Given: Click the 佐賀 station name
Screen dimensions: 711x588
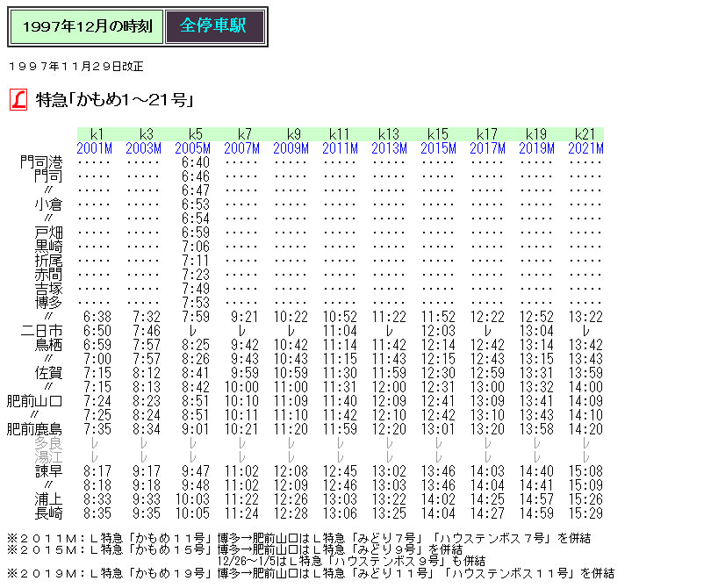Looking at the screenshot, I should point(48,373).
